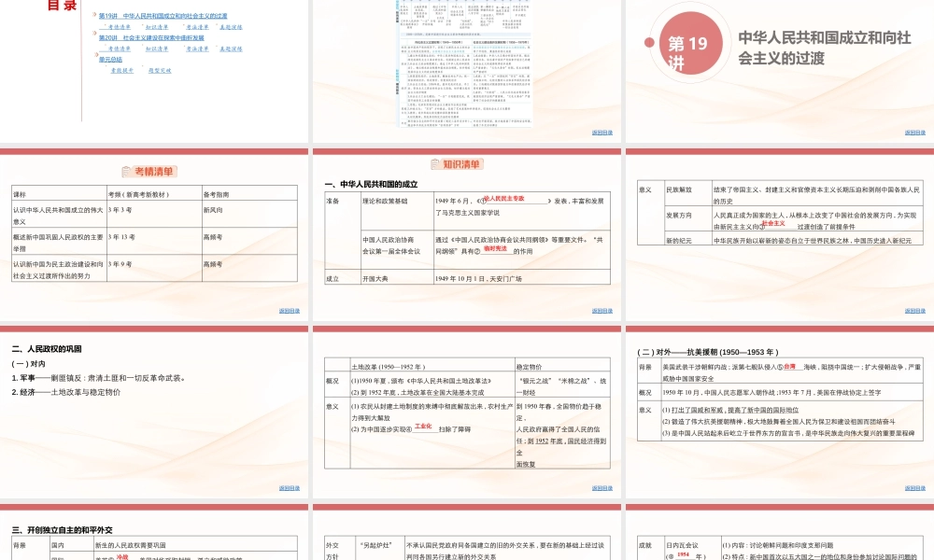Image resolution: width=934 pixels, height=560 pixels.
Task: Click the red 第19讲 circle badge
Action: pos(690,43)
